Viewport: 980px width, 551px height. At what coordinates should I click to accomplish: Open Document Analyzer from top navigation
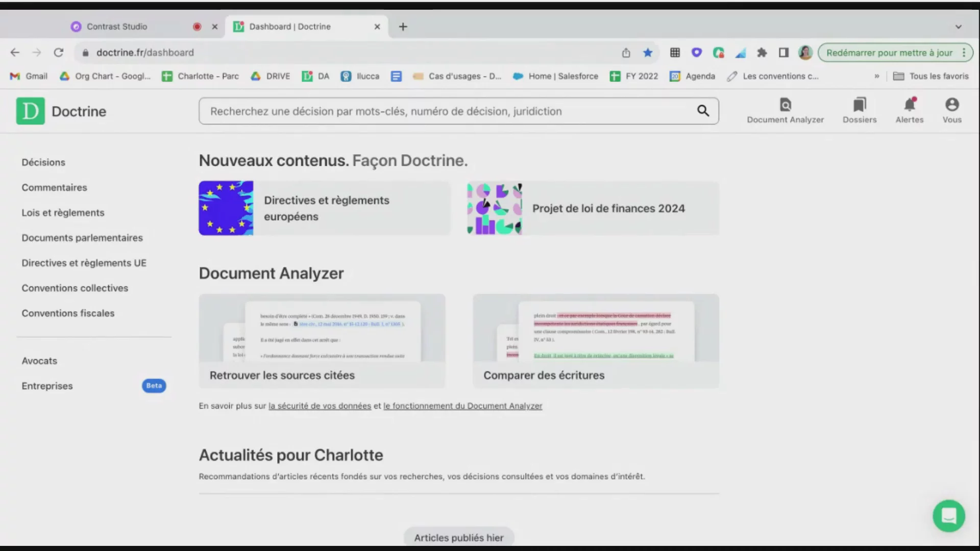coord(785,111)
